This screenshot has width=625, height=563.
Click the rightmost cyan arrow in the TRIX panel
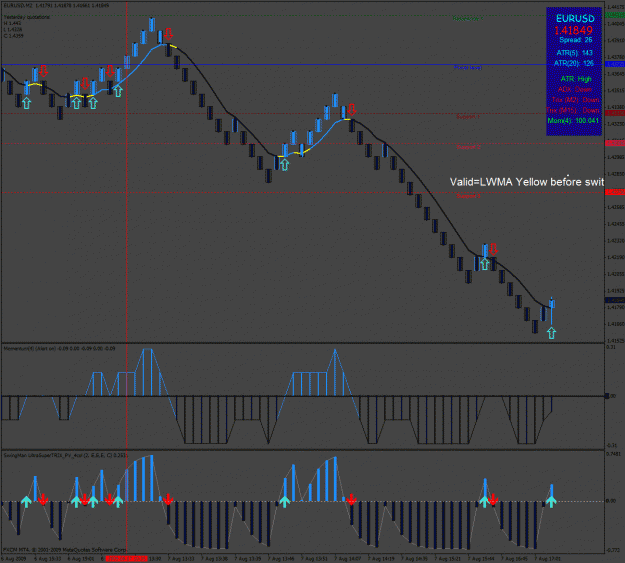tap(551, 501)
